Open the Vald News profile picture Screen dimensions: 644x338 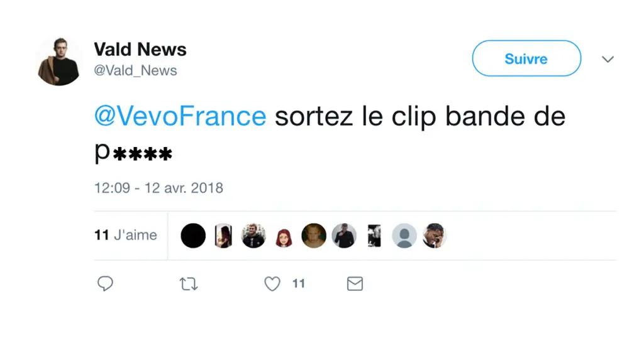click(x=59, y=62)
